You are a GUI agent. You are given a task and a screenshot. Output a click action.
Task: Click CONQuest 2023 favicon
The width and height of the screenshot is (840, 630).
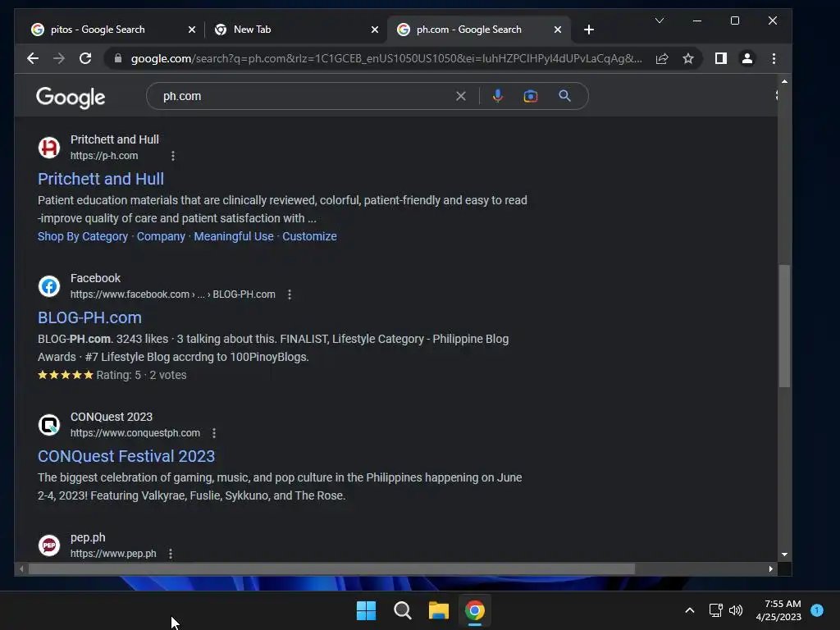point(49,425)
